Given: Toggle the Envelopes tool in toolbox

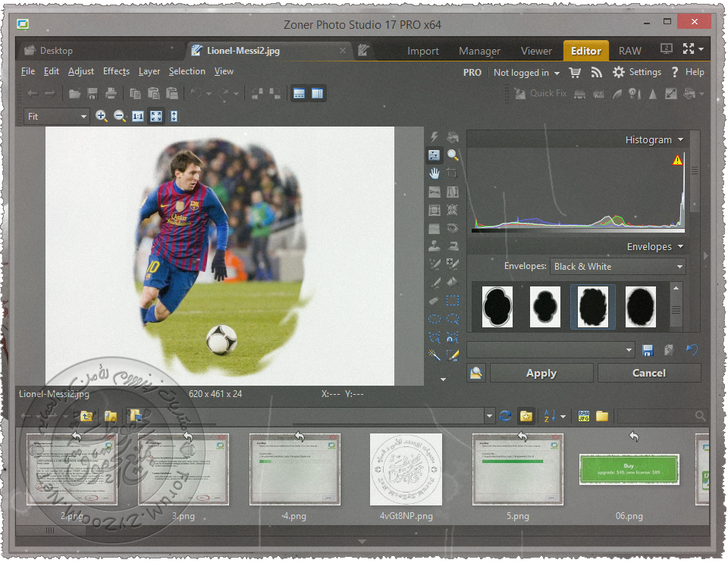Looking at the screenshot, I should [434, 155].
